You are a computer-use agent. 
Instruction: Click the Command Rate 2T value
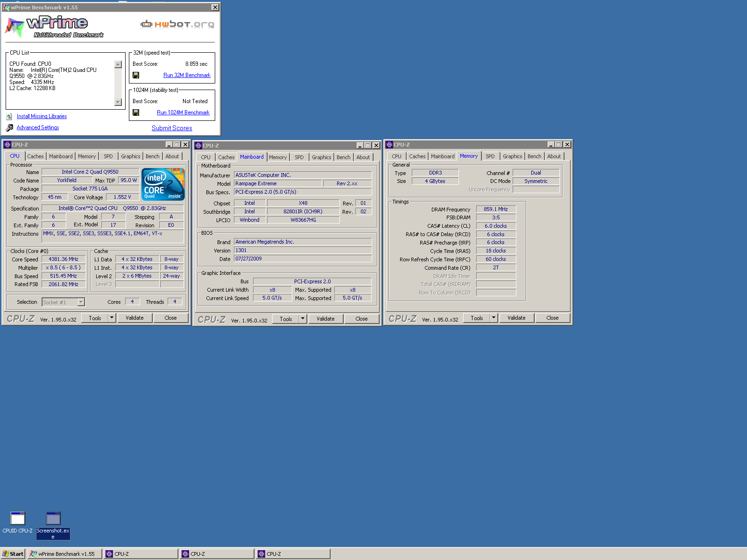496,267
